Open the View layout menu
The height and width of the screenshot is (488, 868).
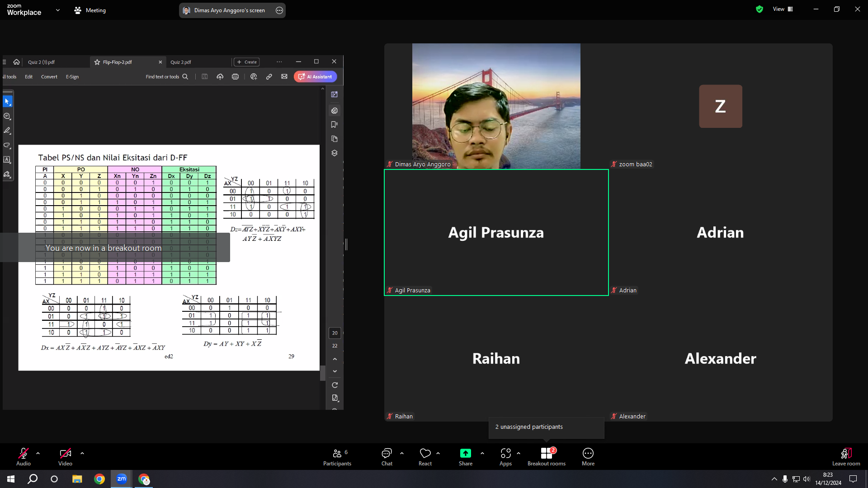click(x=783, y=9)
